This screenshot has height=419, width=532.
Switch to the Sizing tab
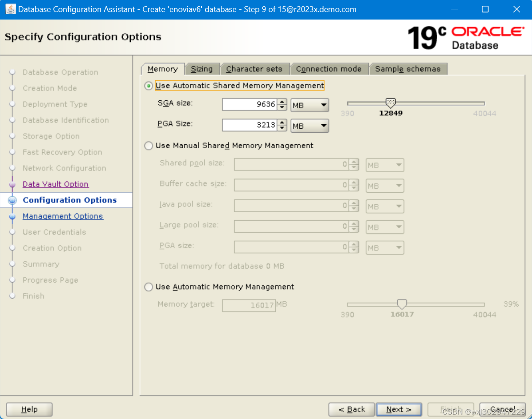pos(202,69)
